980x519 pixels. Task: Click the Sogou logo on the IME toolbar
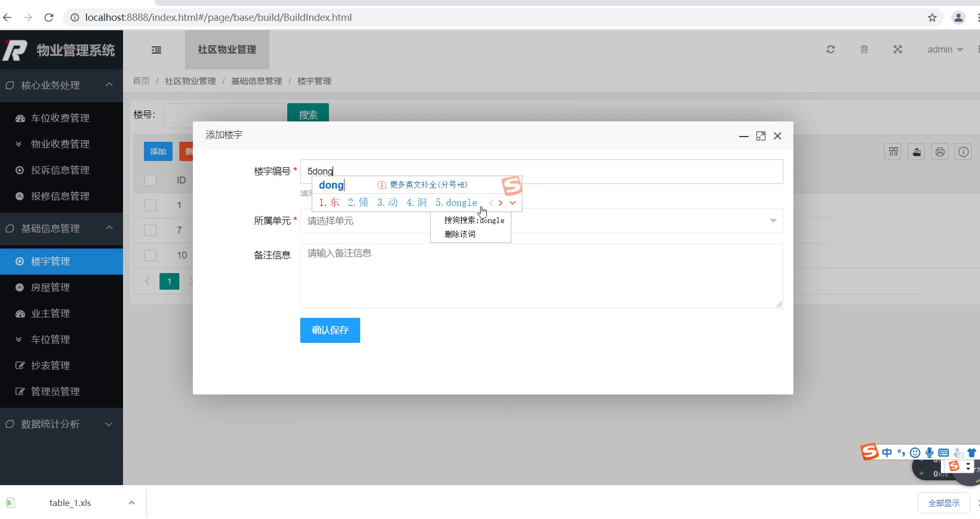tap(869, 451)
